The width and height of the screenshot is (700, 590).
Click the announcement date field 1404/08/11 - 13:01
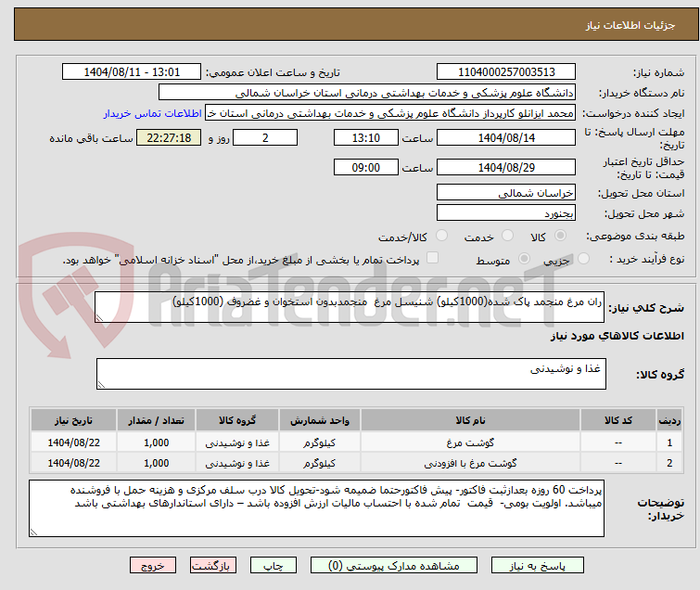tap(132, 72)
